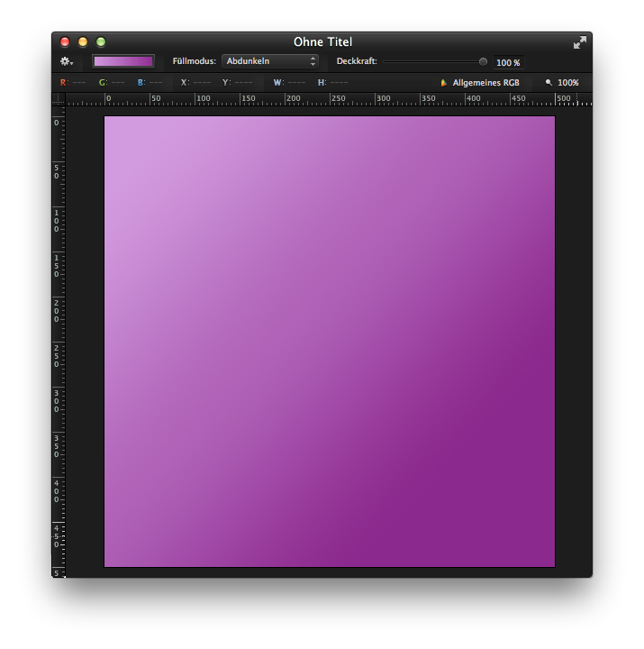Image resolution: width=644 pixels, height=649 pixels.
Task: Click the Deckkraft 100 % value field
Action: [508, 63]
